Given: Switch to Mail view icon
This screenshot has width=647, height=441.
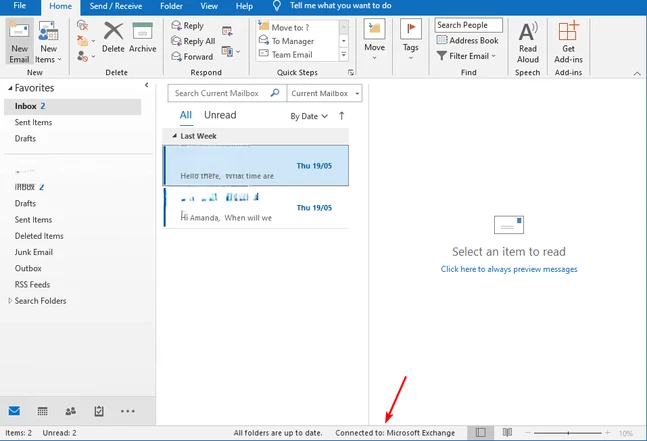Looking at the screenshot, I should (14, 411).
